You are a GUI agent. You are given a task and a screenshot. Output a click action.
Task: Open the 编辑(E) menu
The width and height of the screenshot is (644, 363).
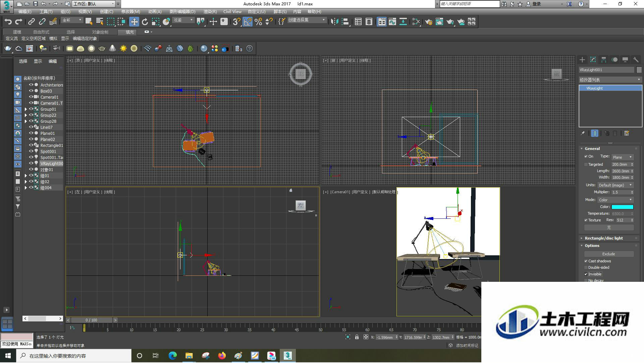25,12
